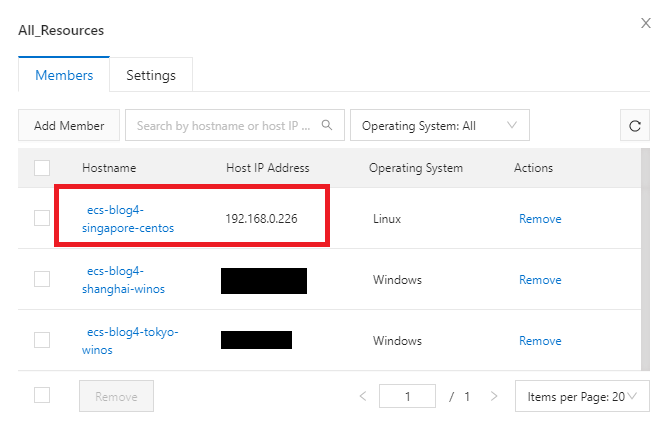Click the All_Resources dialog title

61,31
